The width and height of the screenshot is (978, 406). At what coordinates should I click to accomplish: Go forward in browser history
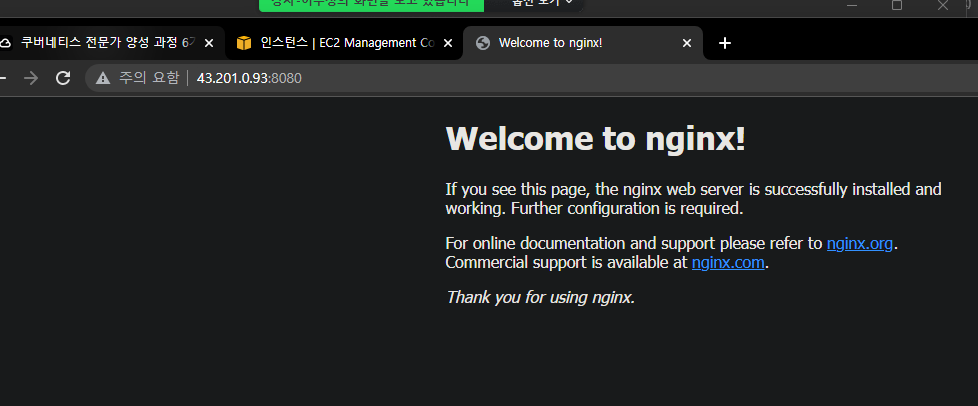pos(31,78)
